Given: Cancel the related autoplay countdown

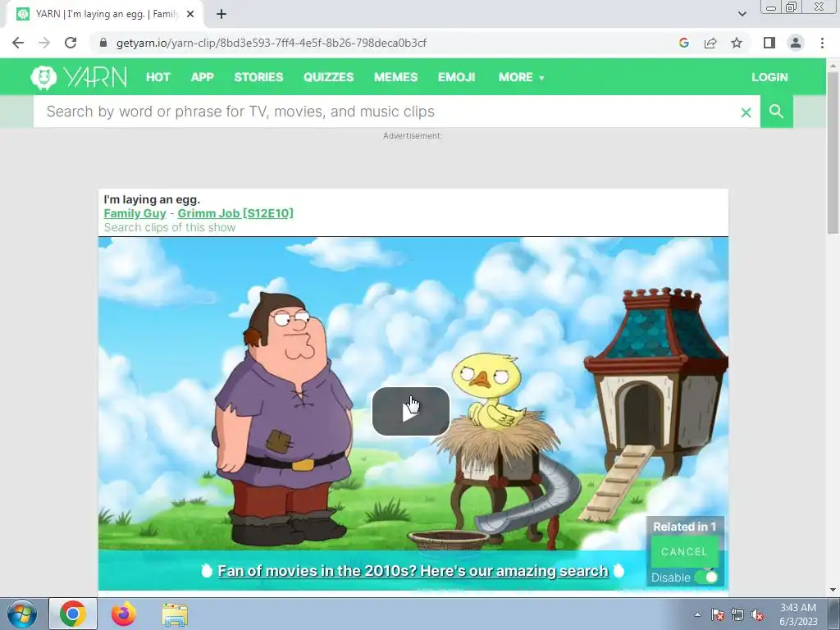Looking at the screenshot, I should [x=684, y=552].
